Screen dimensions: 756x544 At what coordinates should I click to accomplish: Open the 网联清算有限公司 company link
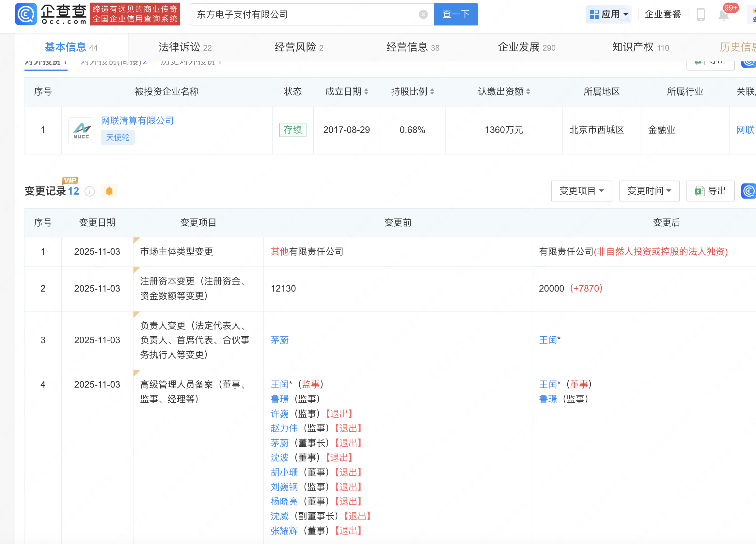click(137, 120)
